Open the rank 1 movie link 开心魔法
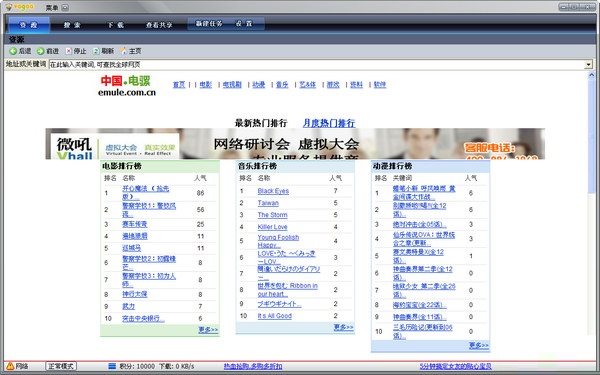Image resolution: width=600 pixels, height=375 pixels. click(145, 192)
